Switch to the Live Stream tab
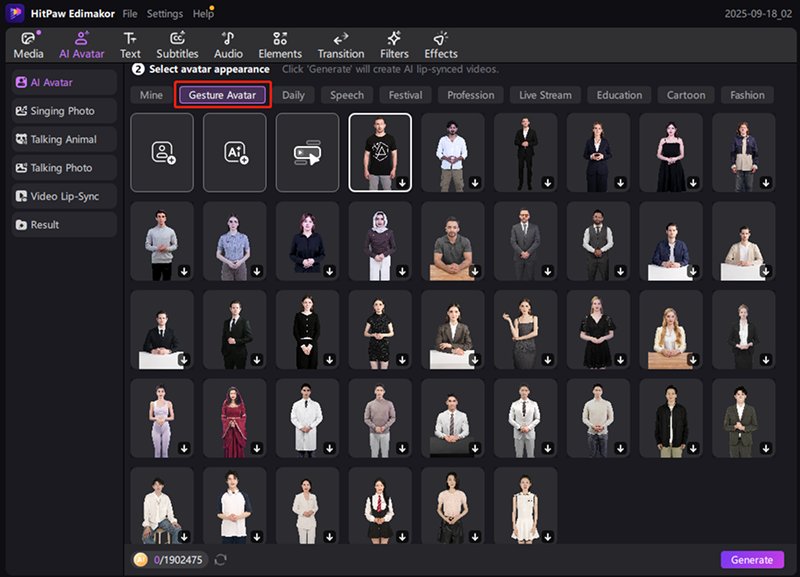 pyautogui.click(x=545, y=95)
